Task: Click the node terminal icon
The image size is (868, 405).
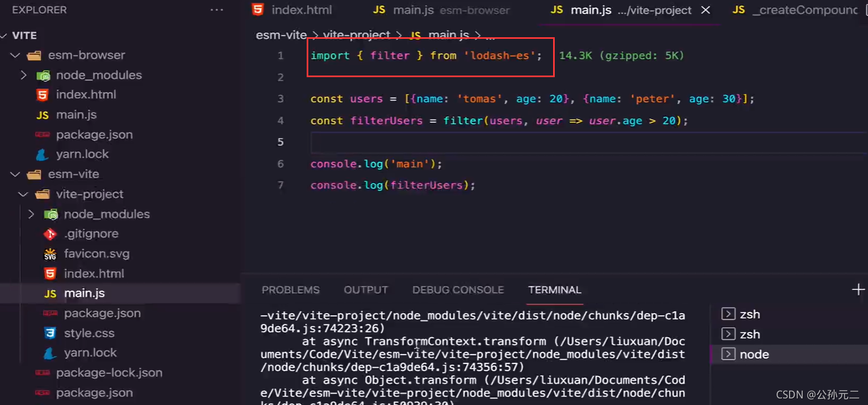Action: coord(728,354)
